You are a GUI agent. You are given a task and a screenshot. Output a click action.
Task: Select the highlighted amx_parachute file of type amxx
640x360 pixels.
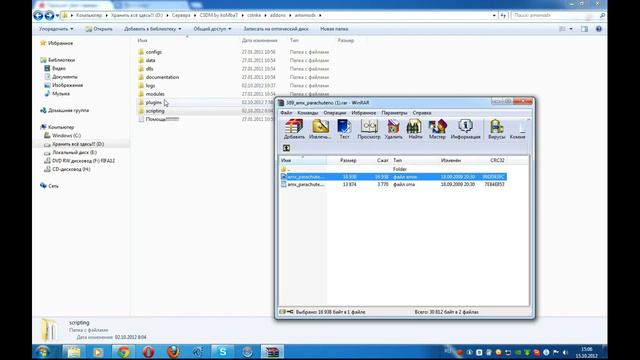tap(393, 177)
